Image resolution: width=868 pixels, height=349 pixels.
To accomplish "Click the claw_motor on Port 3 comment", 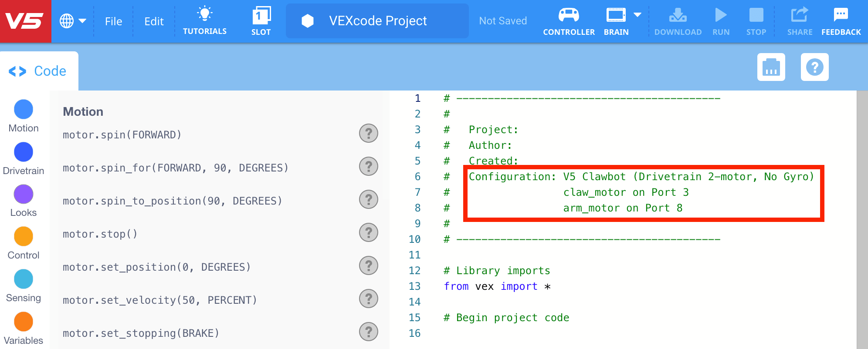I will point(626,192).
